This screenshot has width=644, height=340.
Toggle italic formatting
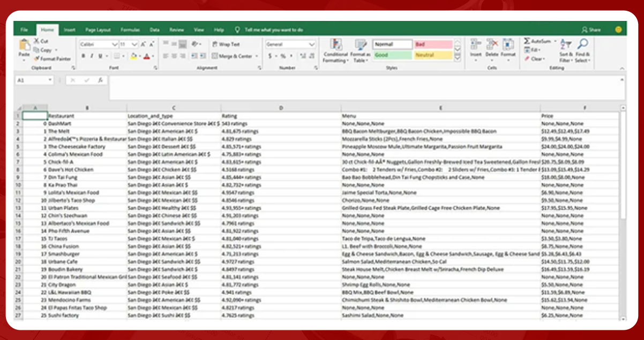(x=92, y=56)
